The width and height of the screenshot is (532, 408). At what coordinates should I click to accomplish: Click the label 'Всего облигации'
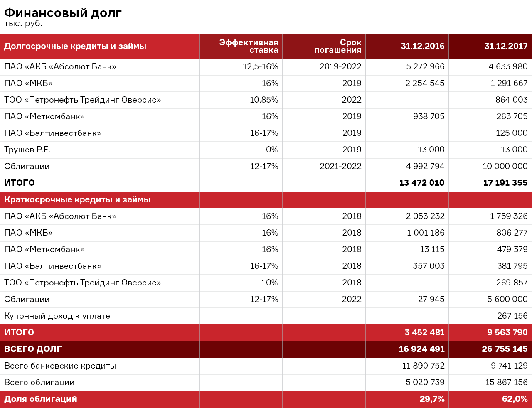click(39, 382)
